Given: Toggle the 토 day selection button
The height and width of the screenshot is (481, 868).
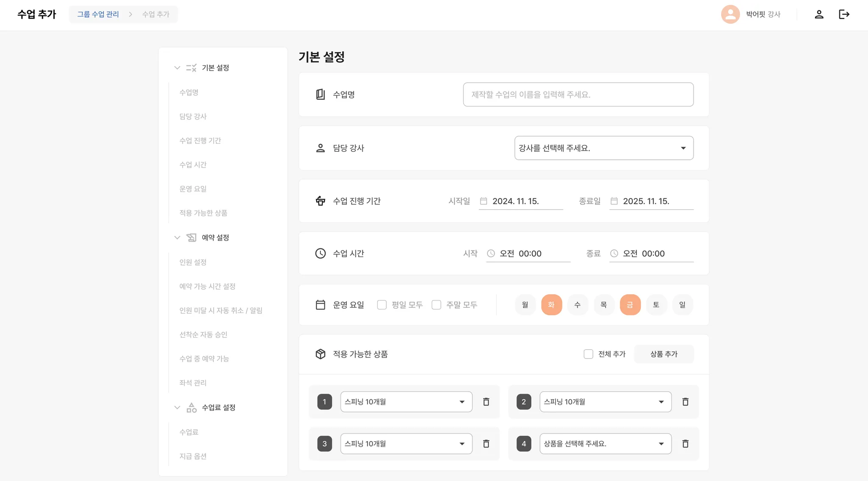Looking at the screenshot, I should coord(656,304).
